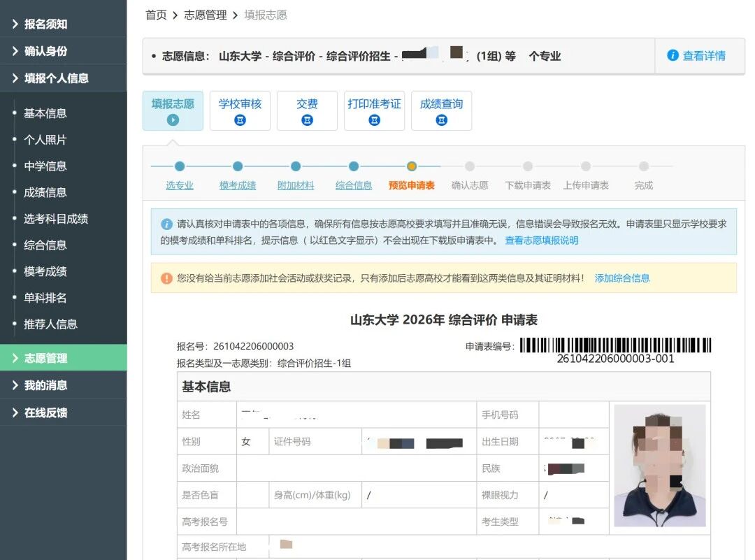Click the 确认志愿 step label

point(470,185)
